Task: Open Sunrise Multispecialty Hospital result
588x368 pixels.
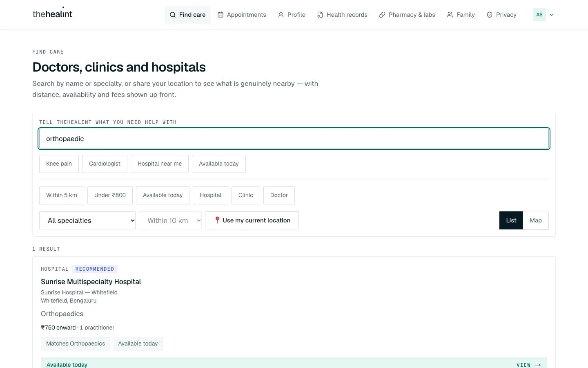Action: 91,282
